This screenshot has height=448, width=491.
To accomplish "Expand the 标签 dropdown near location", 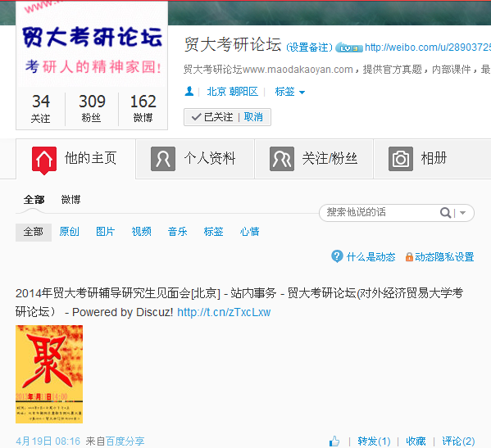I will coord(289,92).
